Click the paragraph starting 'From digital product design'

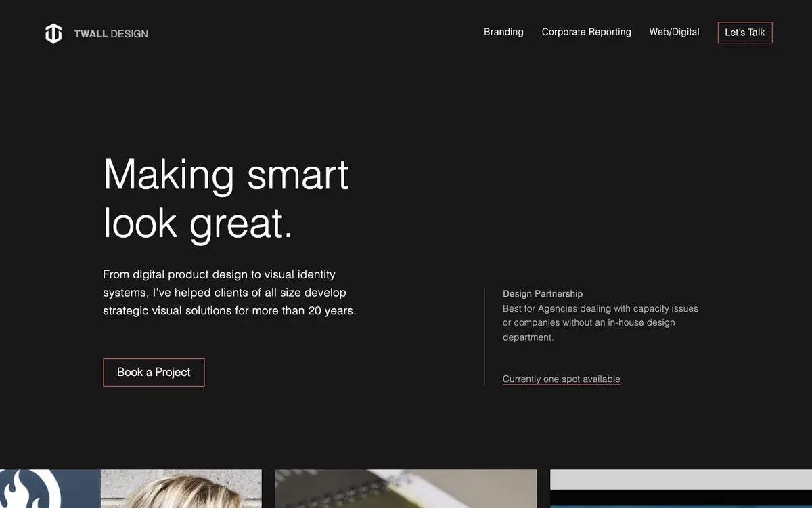tap(229, 293)
